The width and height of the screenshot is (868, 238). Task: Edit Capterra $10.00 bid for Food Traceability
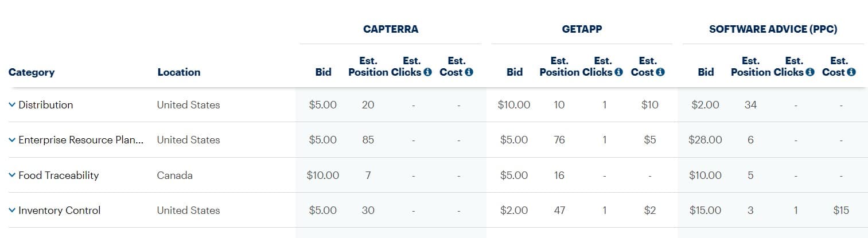(323, 175)
